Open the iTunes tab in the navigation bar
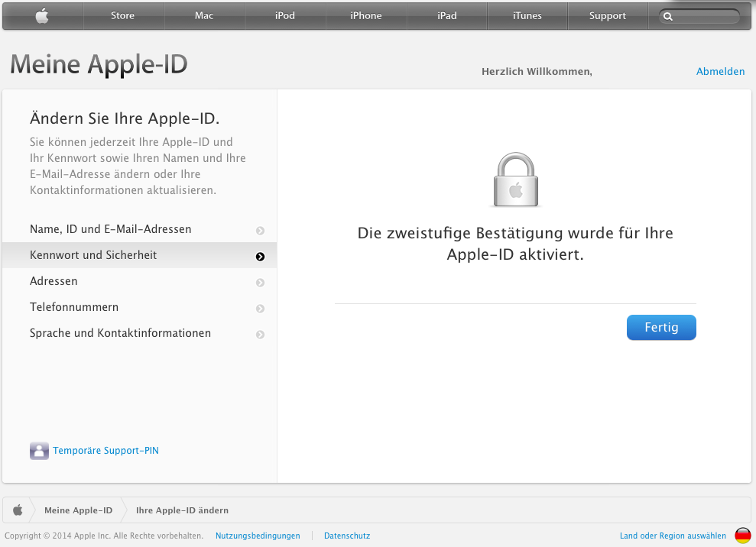 coord(527,16)
